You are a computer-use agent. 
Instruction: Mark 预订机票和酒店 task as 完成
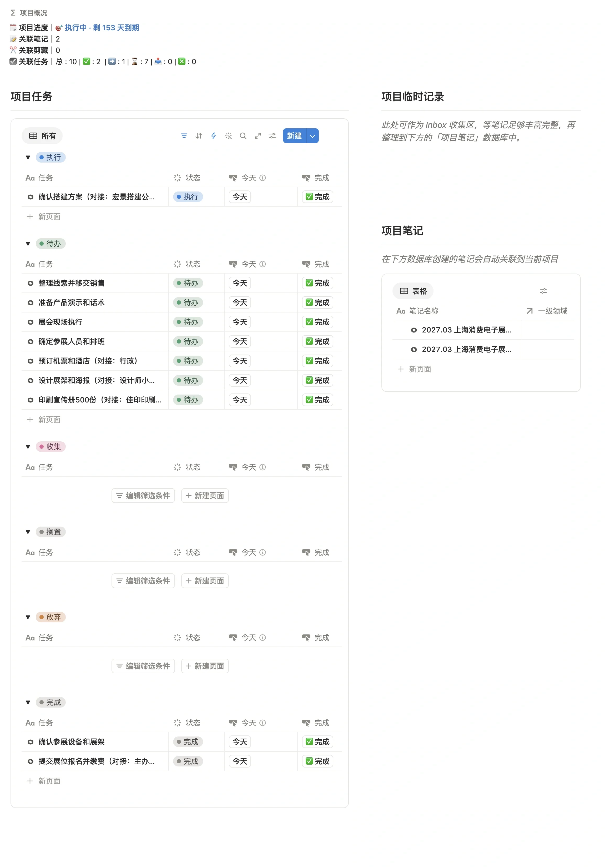(x=318, y=361)
